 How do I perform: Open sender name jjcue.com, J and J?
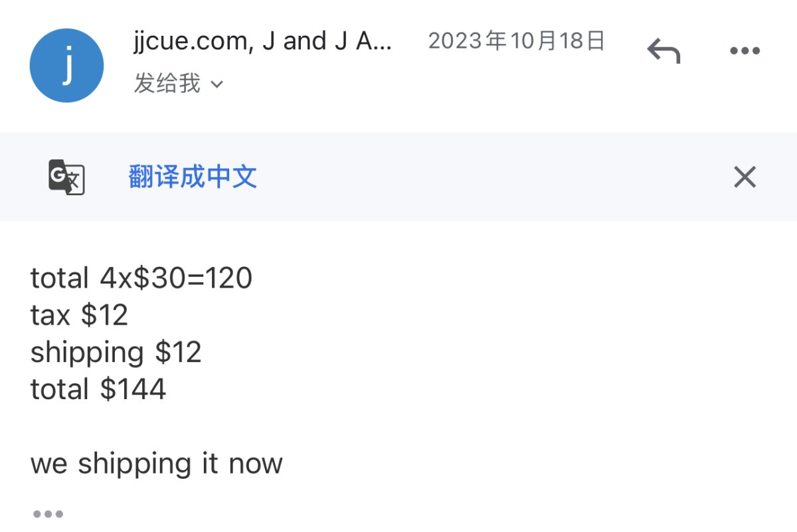pos(263,41)
